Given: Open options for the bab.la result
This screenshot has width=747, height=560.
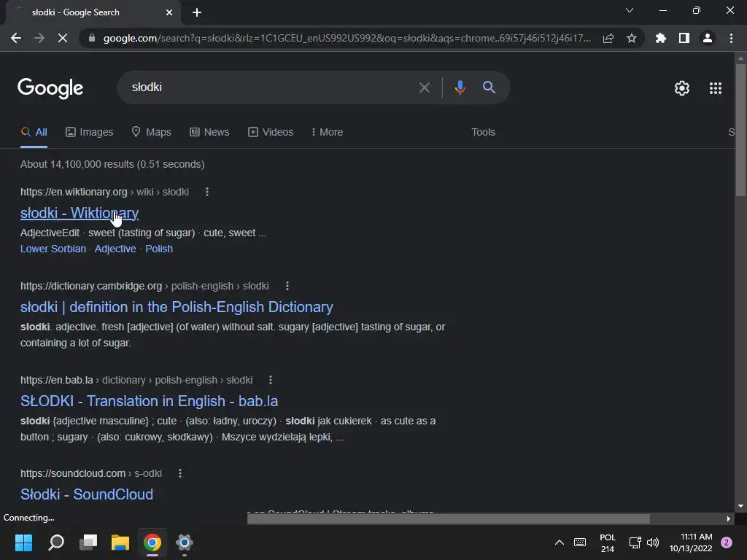Looking at the screenshot, I should [x=271, y=380].
